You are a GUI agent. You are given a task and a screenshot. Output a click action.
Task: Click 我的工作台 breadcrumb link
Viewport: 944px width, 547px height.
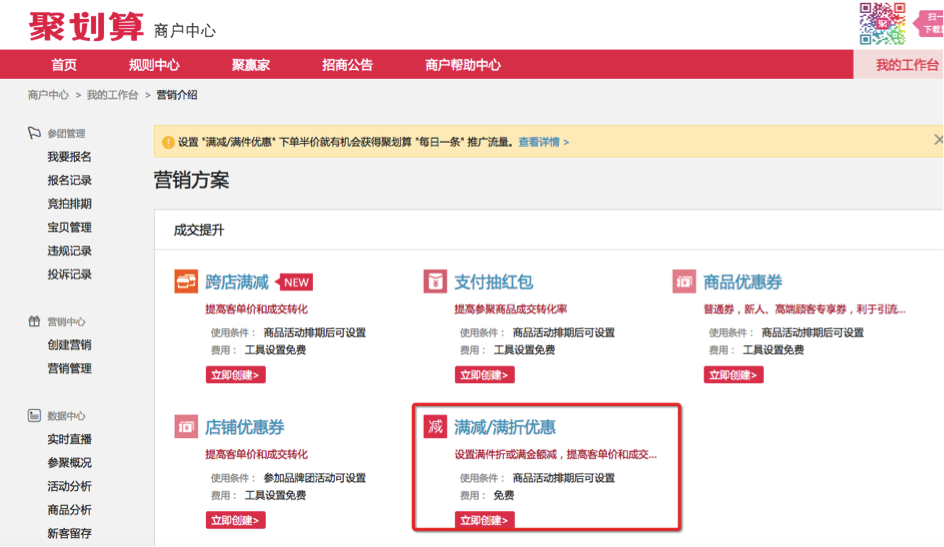(113, 95)
